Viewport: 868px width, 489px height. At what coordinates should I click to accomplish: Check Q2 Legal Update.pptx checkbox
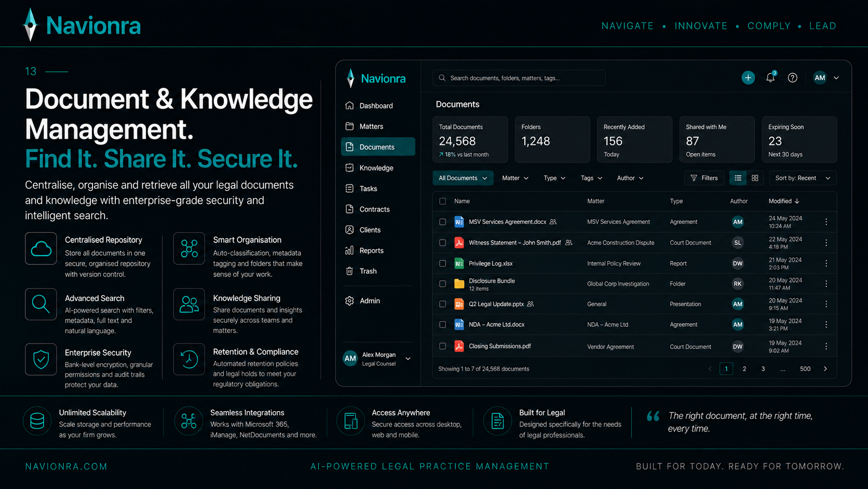coord(442,304)
